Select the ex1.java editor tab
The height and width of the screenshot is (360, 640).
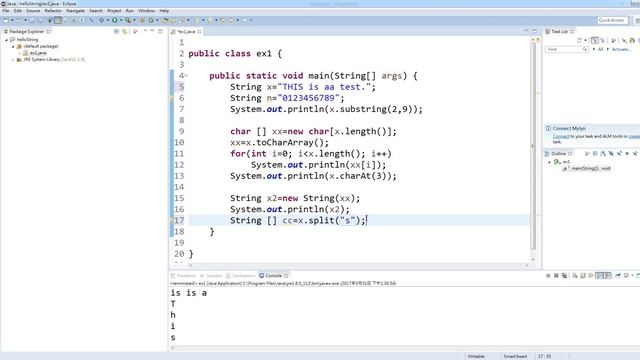(x=186, y=31)
